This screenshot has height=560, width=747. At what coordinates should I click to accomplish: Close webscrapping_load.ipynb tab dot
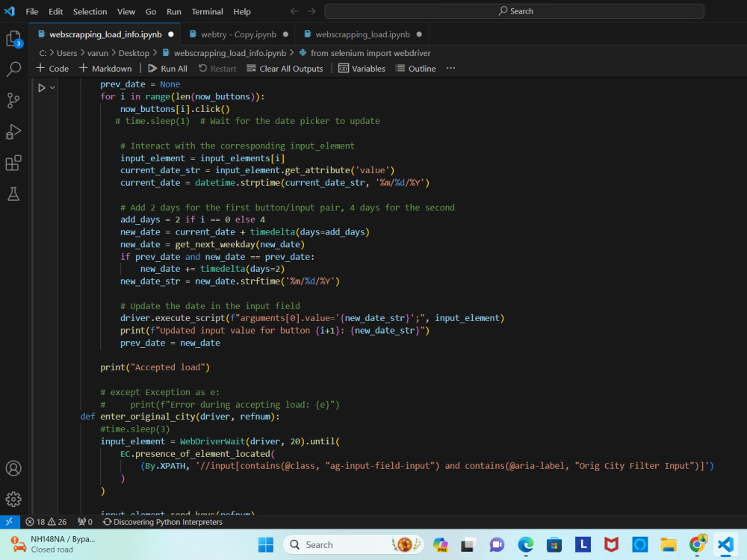click(419, 34)
